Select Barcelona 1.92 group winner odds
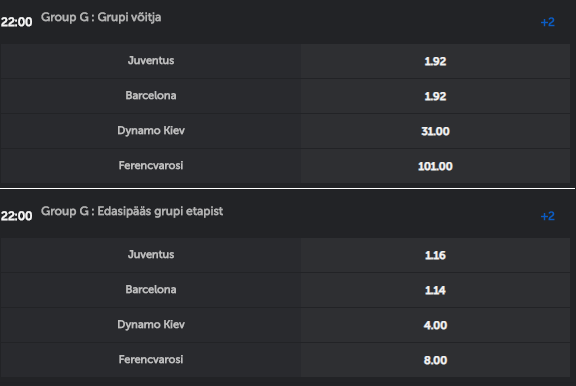Viewport: 576px width, 386px height. pyautogui.click(x=435, y=96)
